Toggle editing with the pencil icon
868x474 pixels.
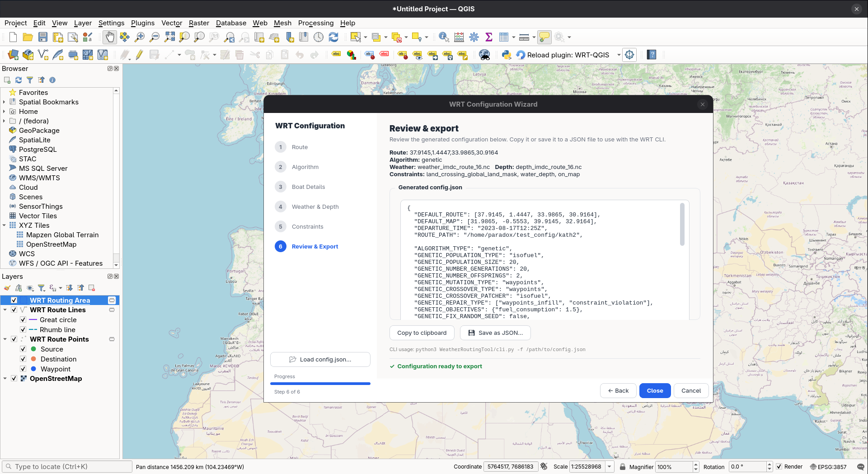[139, 55]
